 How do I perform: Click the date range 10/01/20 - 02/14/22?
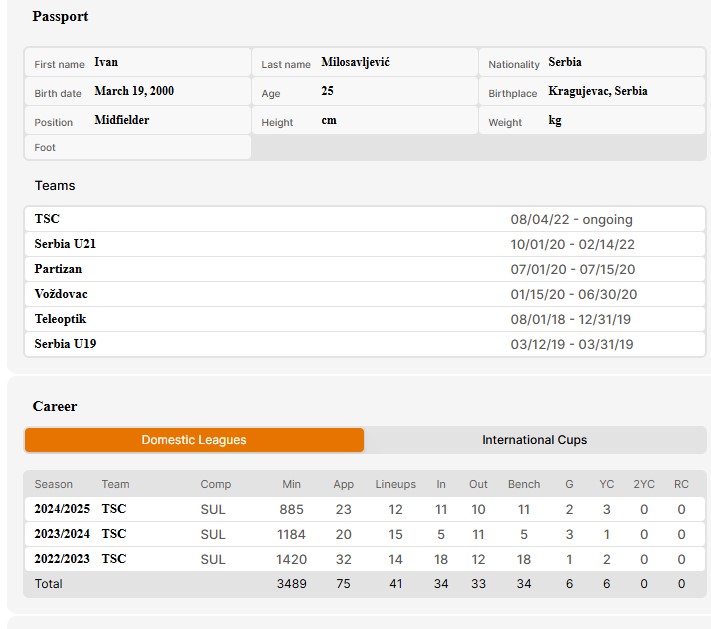point(573,244)
